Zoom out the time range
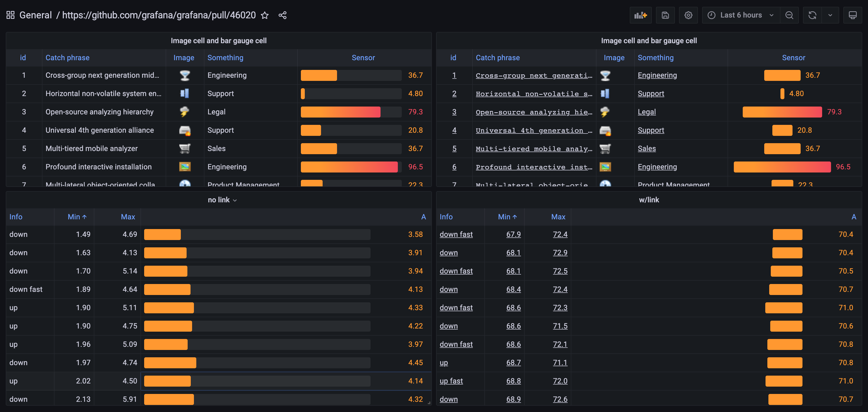The width and height of the screenshot is (868, 412). pos(789,15)
